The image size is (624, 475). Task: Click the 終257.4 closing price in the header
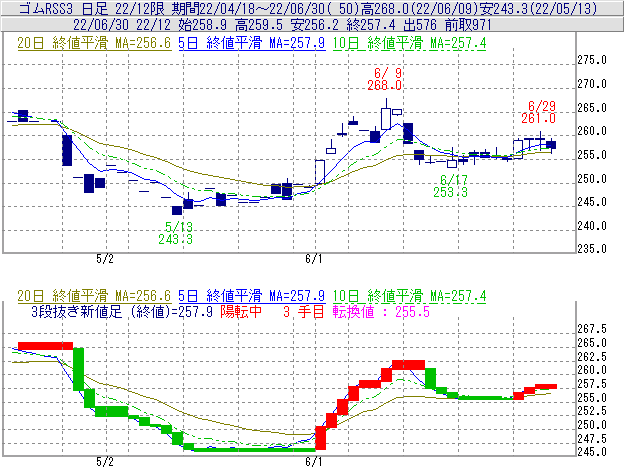pyautogui.click(x=371, y=25)
